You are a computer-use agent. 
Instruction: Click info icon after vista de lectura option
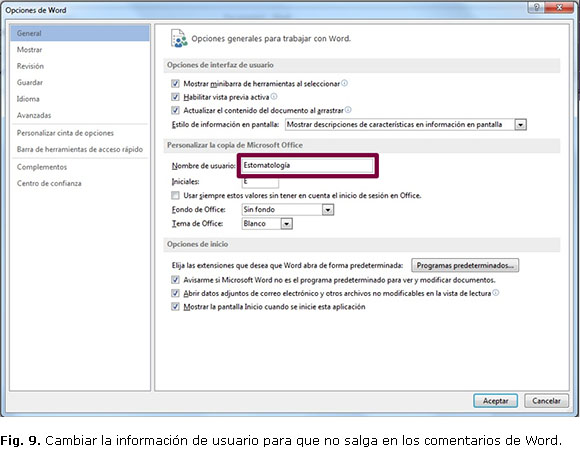click(x=496, y=293)
